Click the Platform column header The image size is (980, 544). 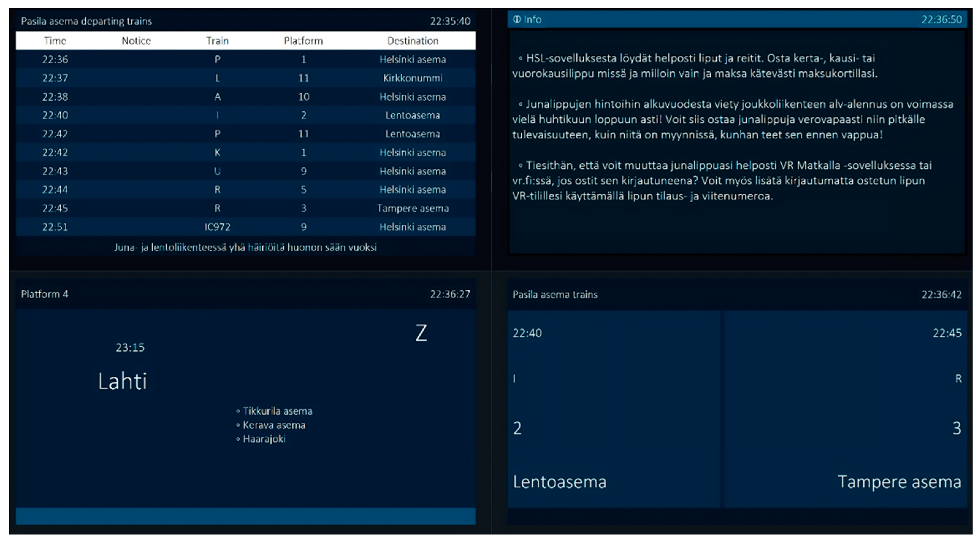[x=303, y=41]
